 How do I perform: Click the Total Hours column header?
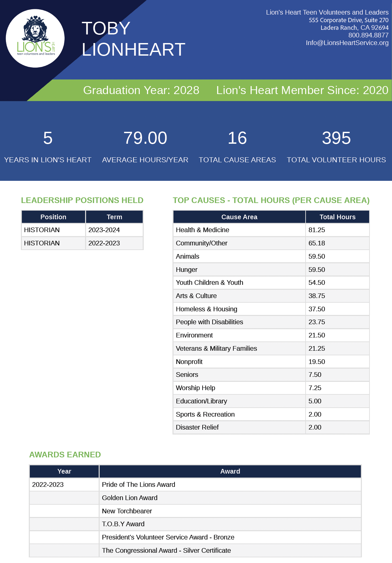pos(337,217)
